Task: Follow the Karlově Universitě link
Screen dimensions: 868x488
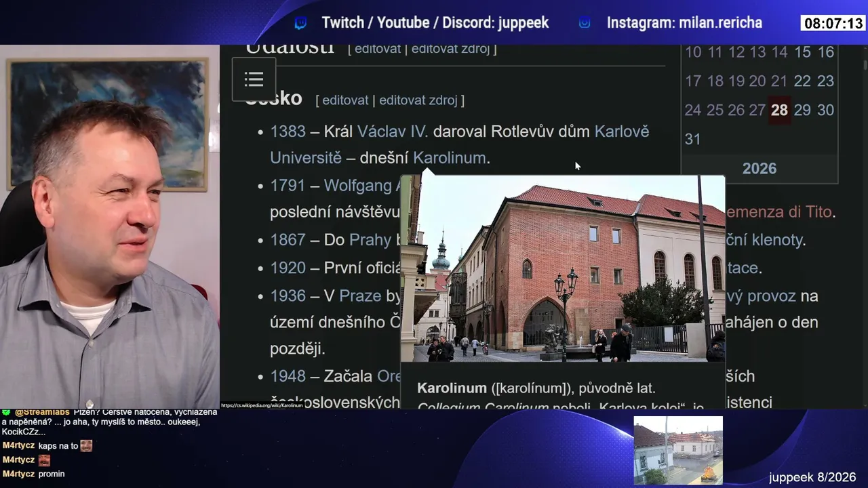Action: [x=460, y=144]
